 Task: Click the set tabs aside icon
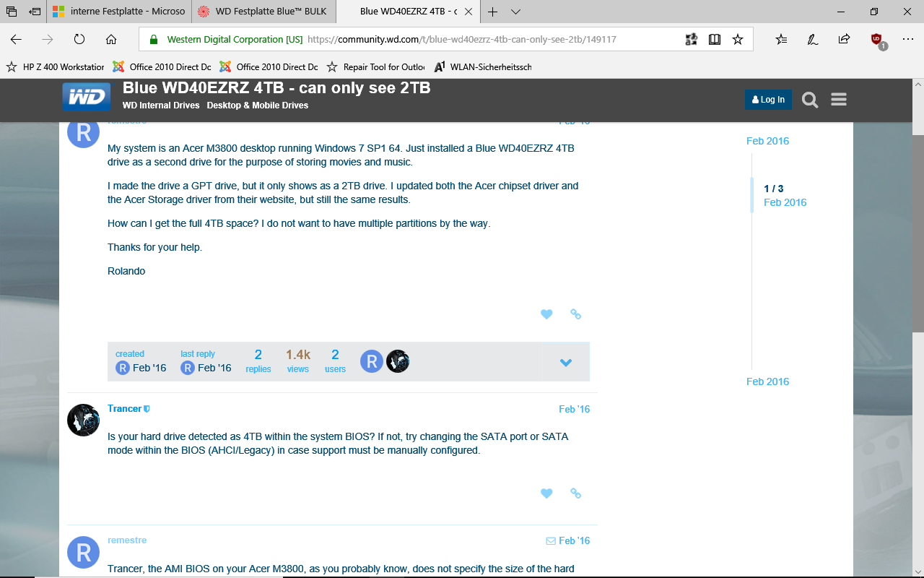click(35, 12)
